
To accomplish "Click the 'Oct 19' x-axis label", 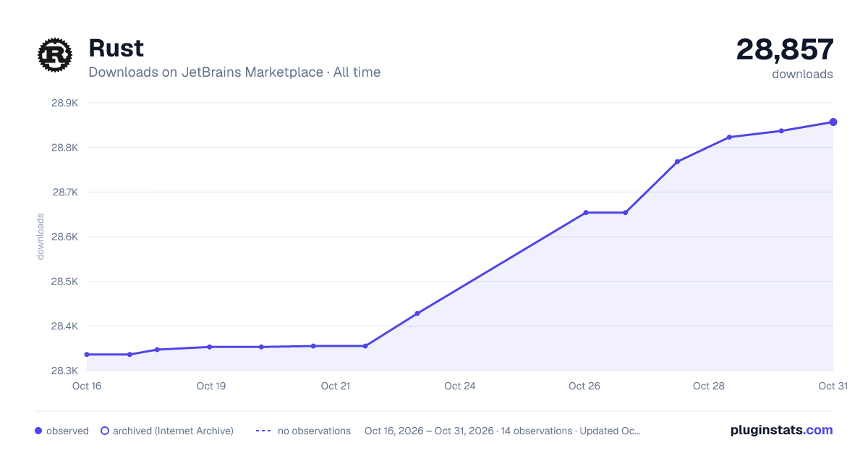I will (x=211, y=386).
